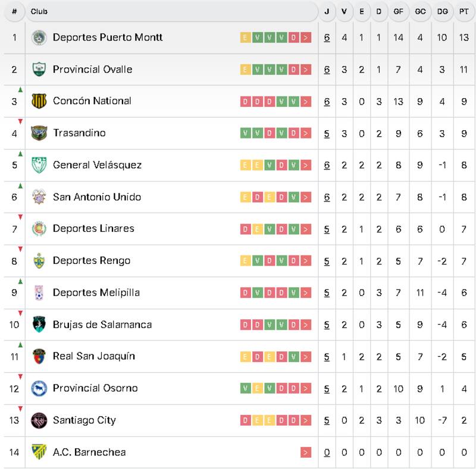Screen dimensions: 476x469
Task: Click the Real San Joaquín table row
Action: pyautogui.click(x=149, y=355)
